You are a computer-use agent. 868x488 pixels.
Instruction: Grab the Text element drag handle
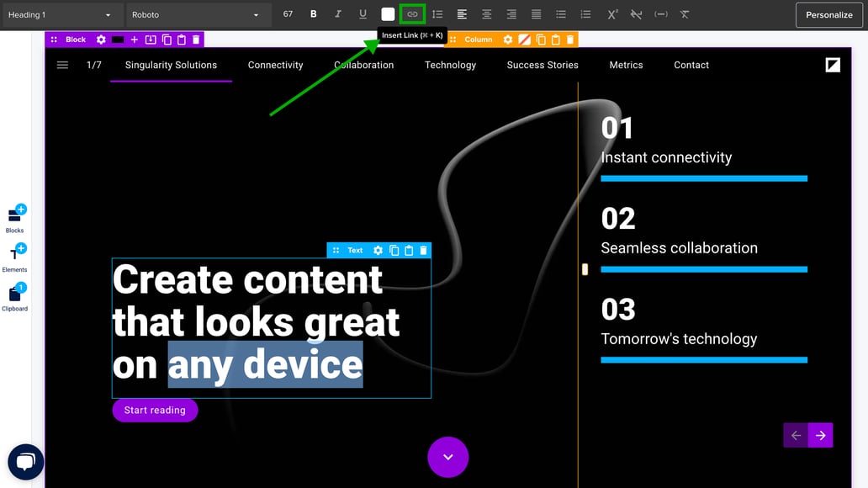(x=336, y=251)
